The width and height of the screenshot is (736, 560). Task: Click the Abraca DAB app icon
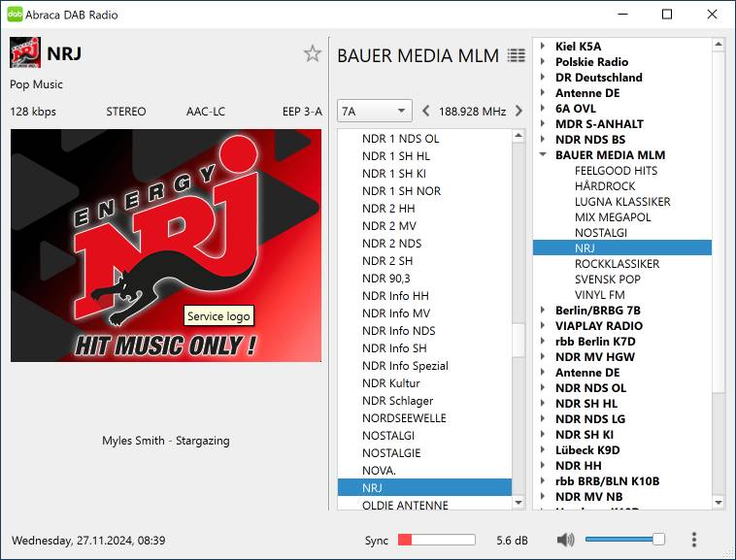15,15
